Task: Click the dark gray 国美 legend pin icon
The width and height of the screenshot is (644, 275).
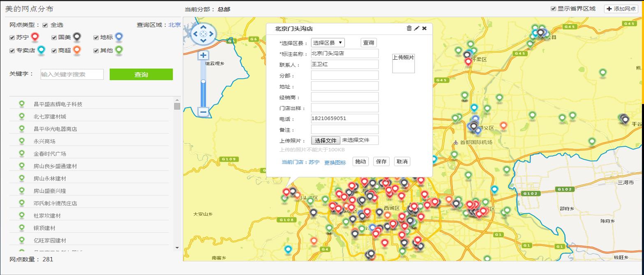Action: coord(76,37)
